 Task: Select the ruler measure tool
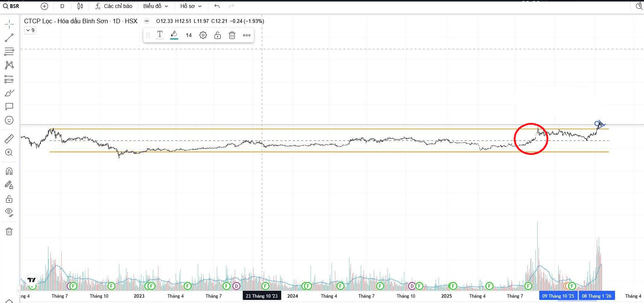click(x=9, y=139)
